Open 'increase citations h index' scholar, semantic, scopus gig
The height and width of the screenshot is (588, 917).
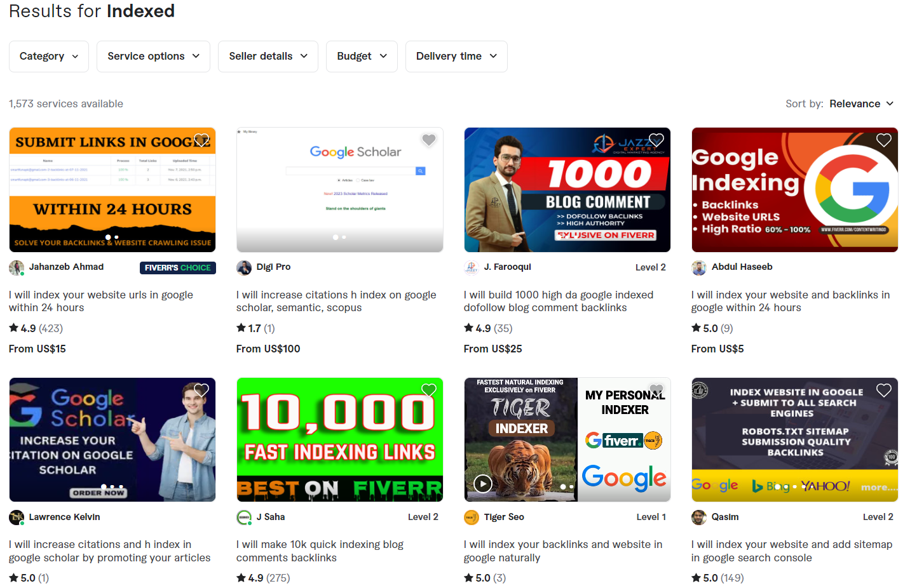coord(336,301)
